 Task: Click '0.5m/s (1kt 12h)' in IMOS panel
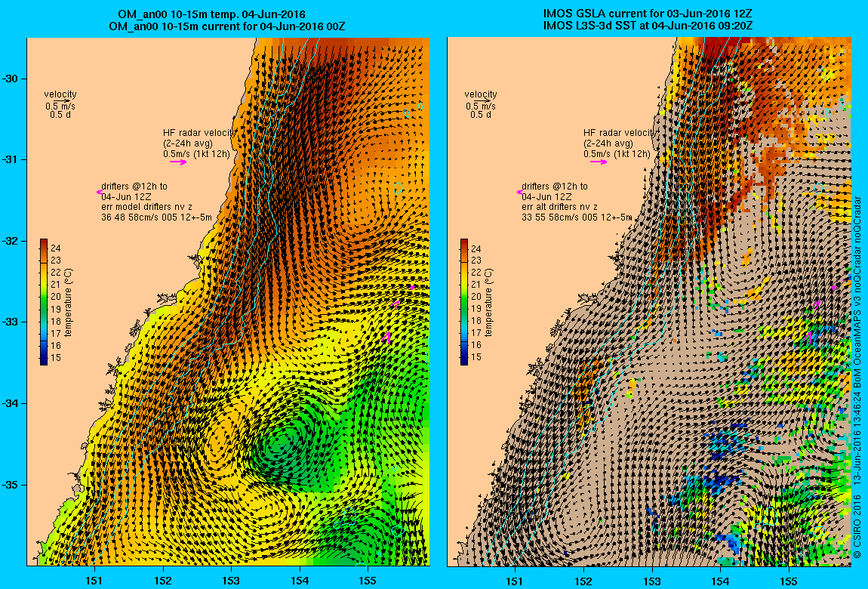point(617,154)
